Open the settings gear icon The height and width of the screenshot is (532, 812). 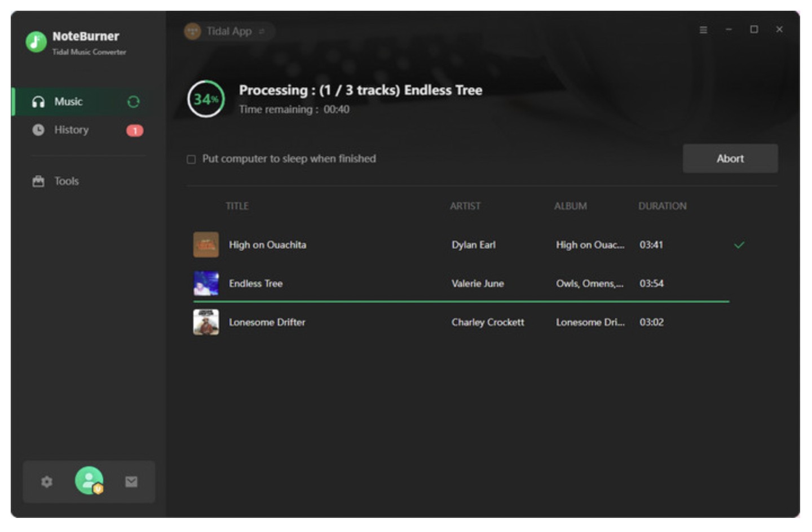46,482
